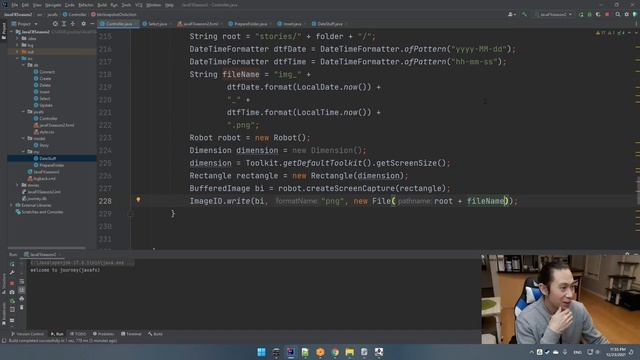The image size is (640, 360).
Task: Expand the out folder in project tree
Action: (x=18, y=52)
